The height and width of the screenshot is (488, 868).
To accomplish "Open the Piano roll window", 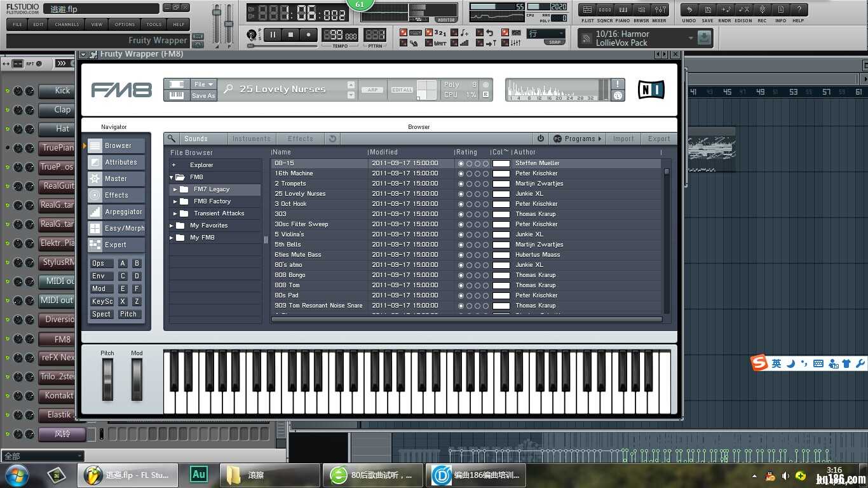I will coord(623,10).
